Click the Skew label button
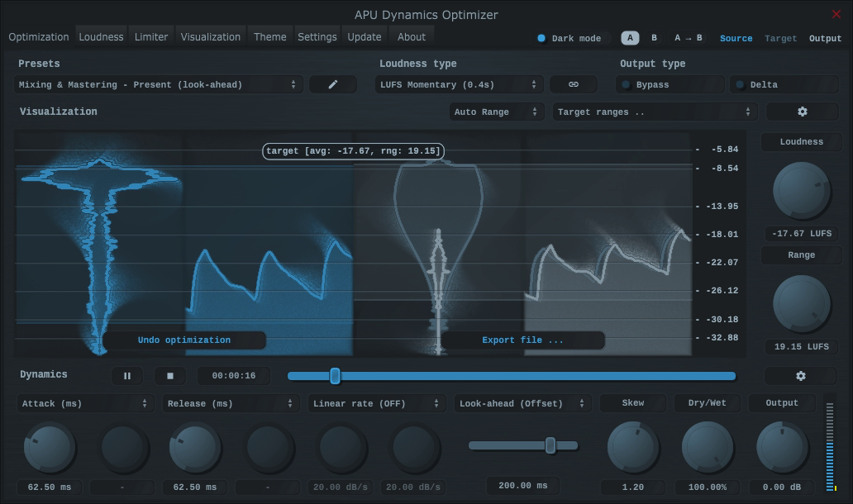The height and width of the screenshot is (504, 853). pyautogui.click(x=632, y=403)
